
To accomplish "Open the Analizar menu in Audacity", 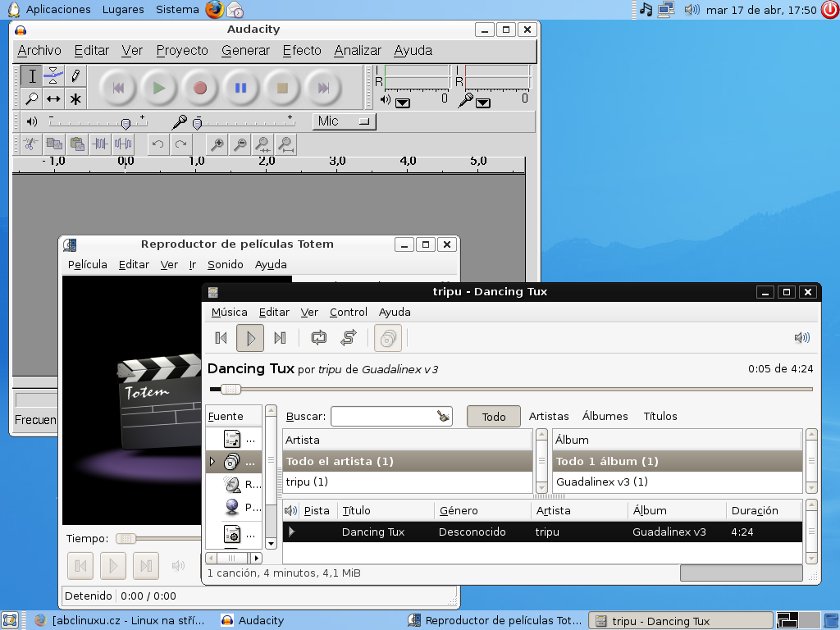I will coord(358,50).
